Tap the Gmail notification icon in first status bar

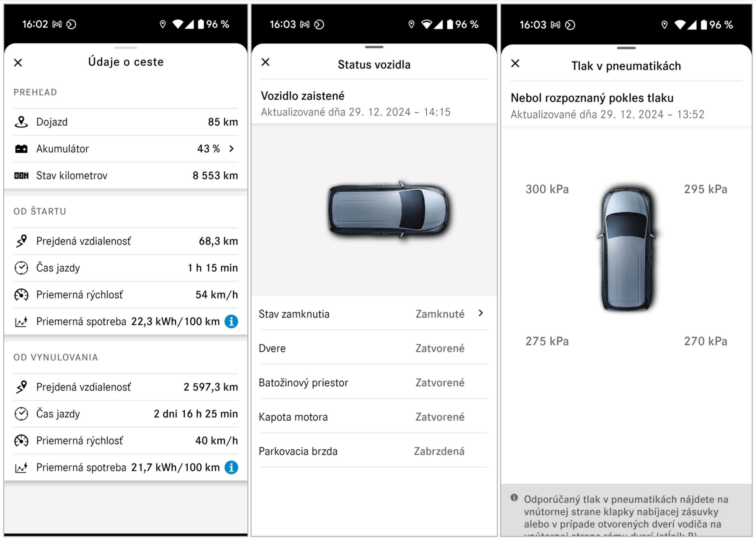(57, 24)
